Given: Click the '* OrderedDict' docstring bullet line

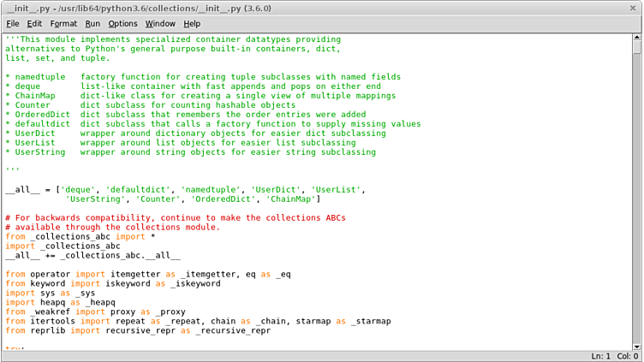Looking at the screenshot, I should (x=34, y=115).
